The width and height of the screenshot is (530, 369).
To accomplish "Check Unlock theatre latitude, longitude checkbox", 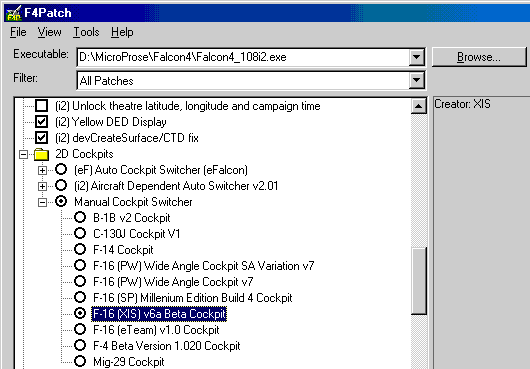I will pos(42,106).
